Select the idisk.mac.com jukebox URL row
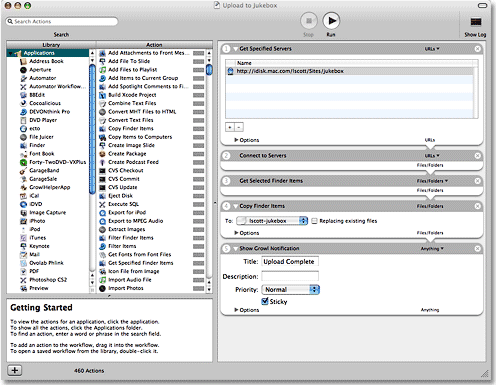This screenshot has width=496, height=385. [350, 71]
